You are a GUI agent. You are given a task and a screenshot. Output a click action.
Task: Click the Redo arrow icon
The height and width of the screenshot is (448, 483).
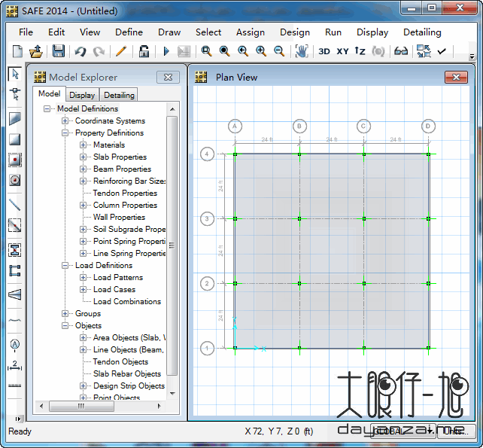click(99, 51)
